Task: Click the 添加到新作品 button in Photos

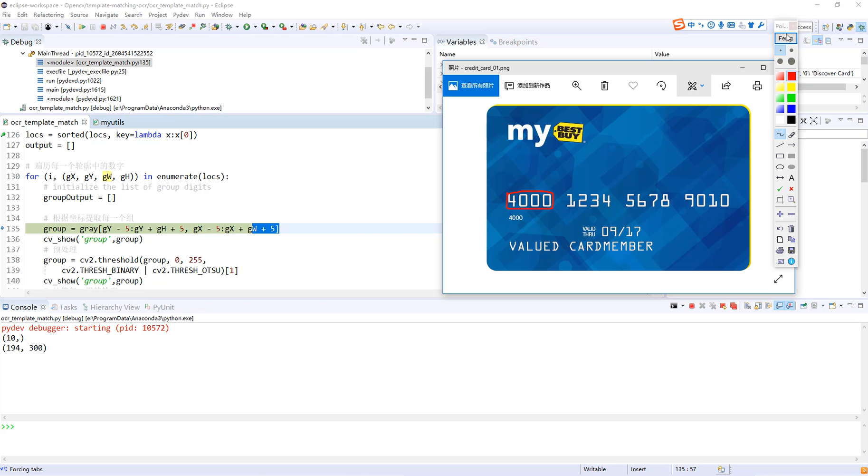Action: click(527, 86)
